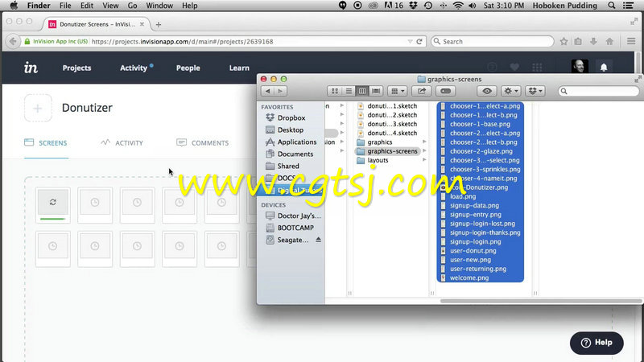The height and width of the screenshot is (362, 644).
Task: Click the browser back button
Action: pos(13,42)
